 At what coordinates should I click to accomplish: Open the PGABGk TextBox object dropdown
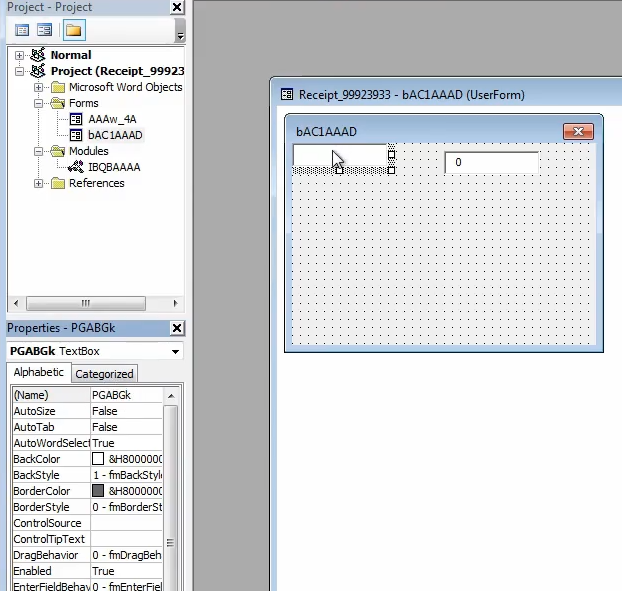pyautogui.click(x=175, y=351)
